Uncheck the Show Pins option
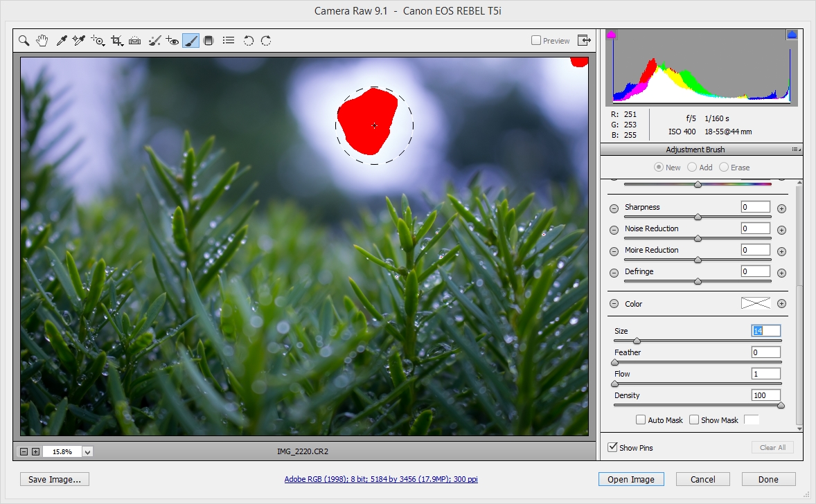The image size is (816, 504). 612,447
